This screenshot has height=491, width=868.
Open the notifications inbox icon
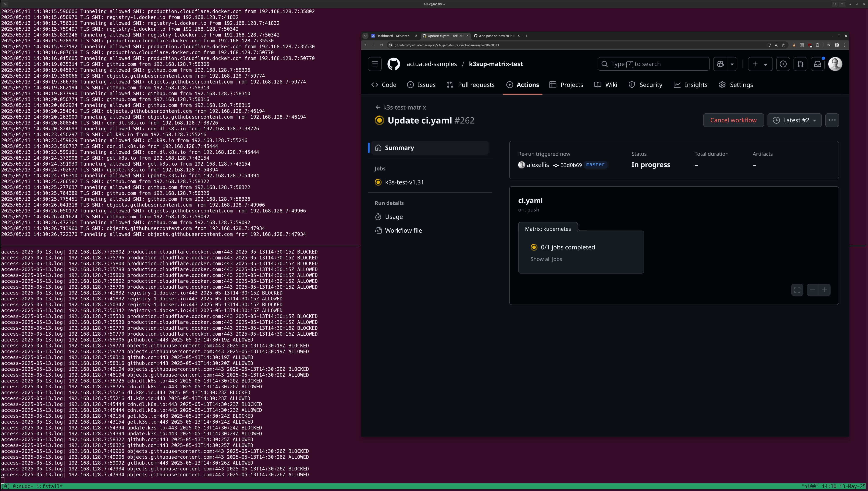tap(817, 64)
